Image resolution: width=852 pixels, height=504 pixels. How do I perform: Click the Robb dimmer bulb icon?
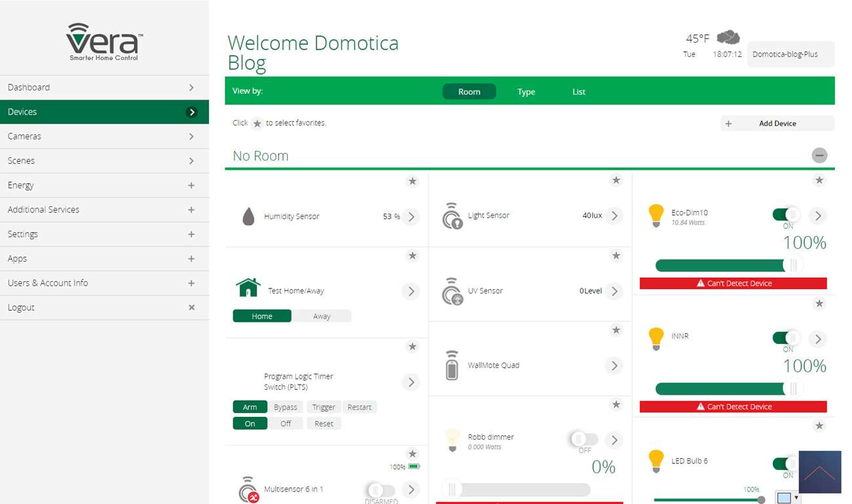pos(452,440)
